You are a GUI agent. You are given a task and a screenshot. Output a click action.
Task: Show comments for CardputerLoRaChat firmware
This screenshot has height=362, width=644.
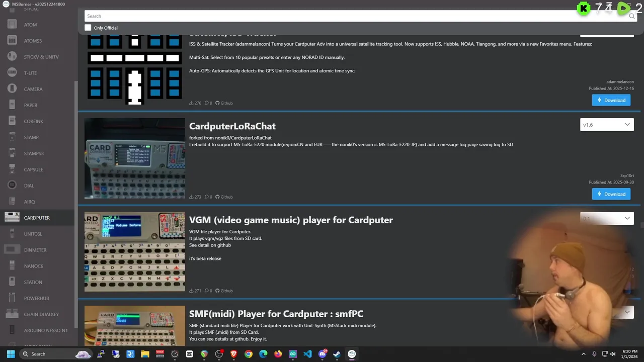point(208,197)
